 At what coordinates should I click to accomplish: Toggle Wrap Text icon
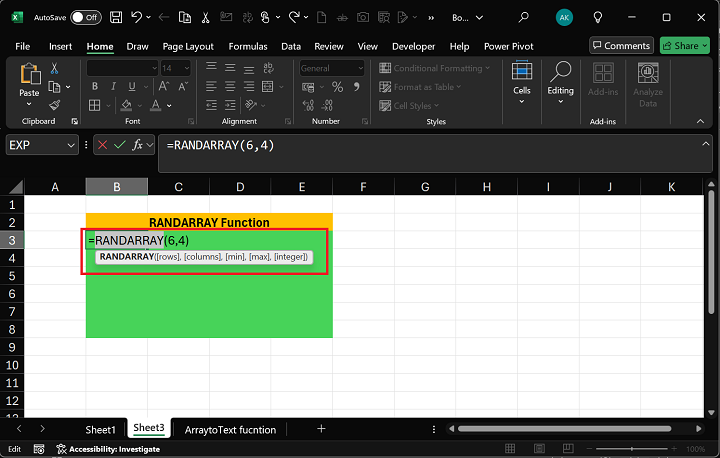269,68
